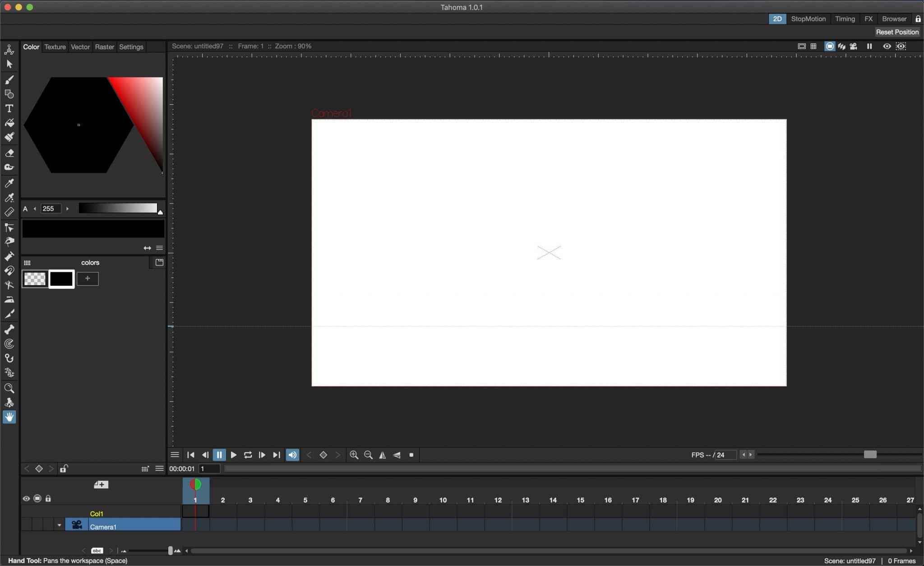This screenshot has width=924, height=566.
Task: Select the Brush tool
Action: 9,79
